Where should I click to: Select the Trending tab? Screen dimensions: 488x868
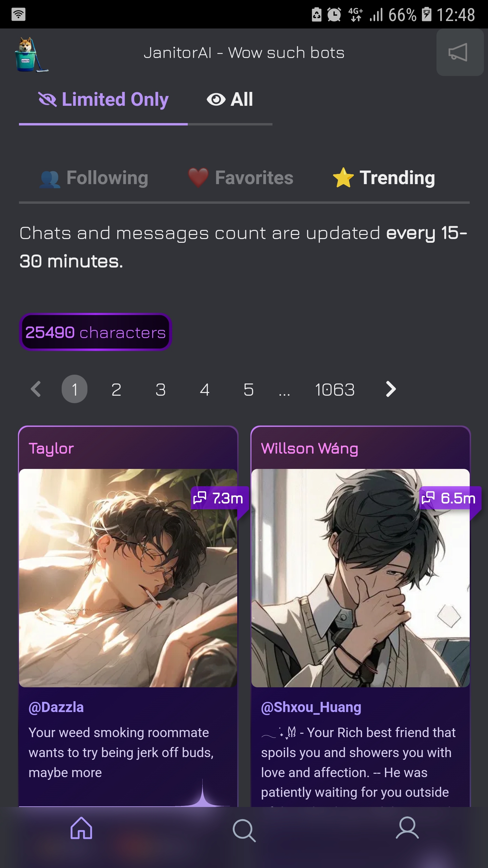(x=384, y=178)
